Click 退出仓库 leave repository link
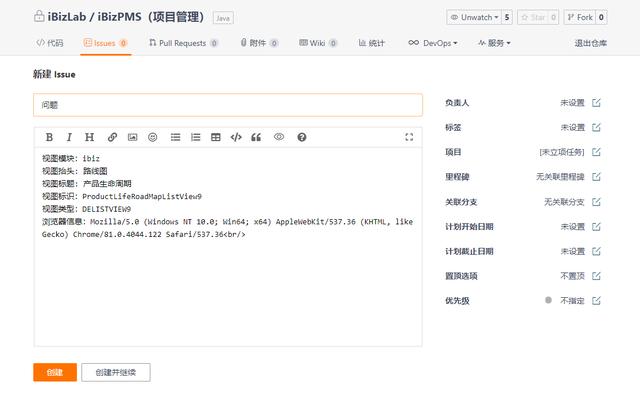The width and height of the screenshot is (640, 397). (x=590, y=43)
